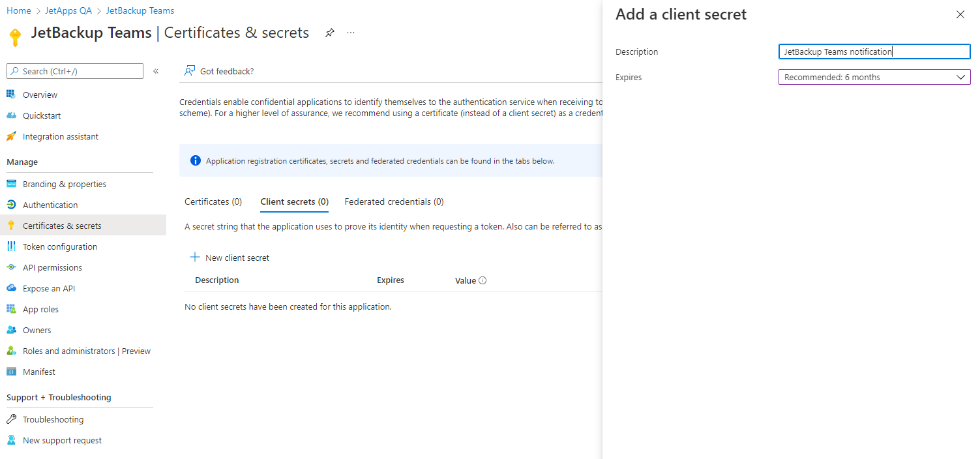Open API permissions page

coord(52,267)
